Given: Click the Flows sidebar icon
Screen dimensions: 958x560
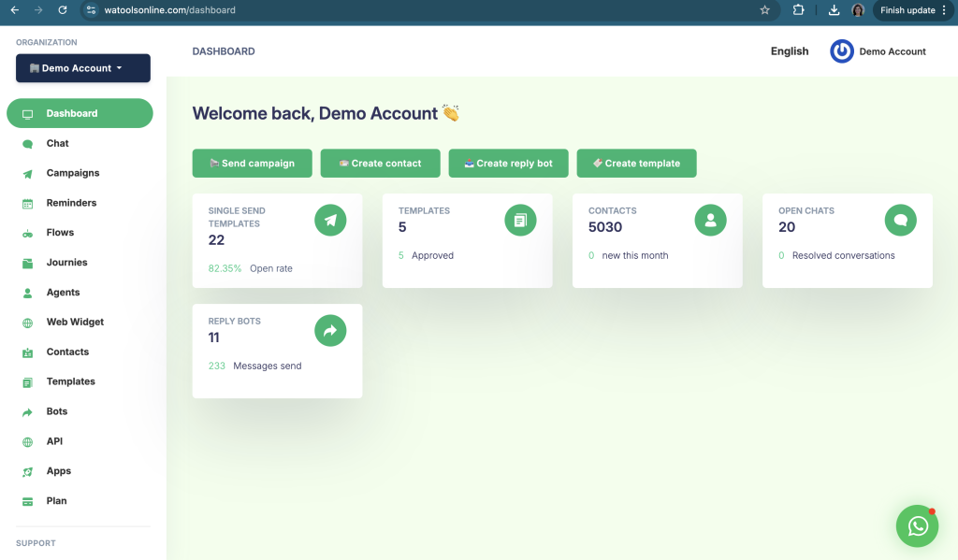Looking at the screenshot, I should pos(27,234).
